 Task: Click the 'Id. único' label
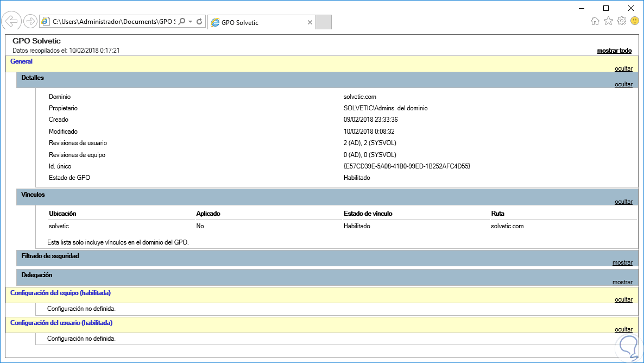click(60, 166)
